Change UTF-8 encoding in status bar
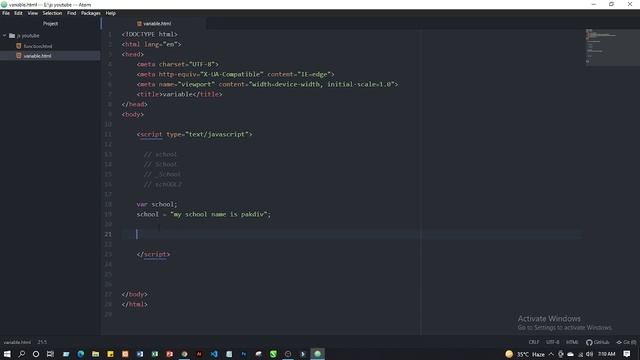 552,342
